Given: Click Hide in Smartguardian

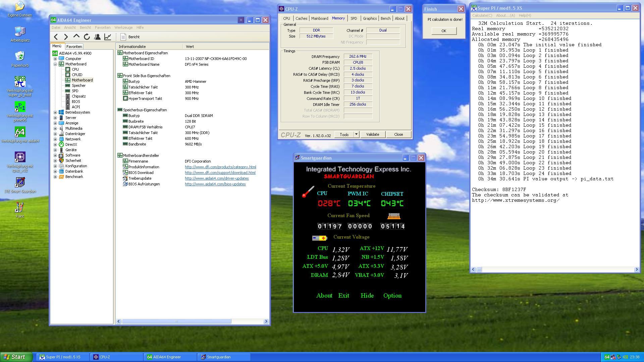Looking at the screenshot, I should tap(367, 296).
